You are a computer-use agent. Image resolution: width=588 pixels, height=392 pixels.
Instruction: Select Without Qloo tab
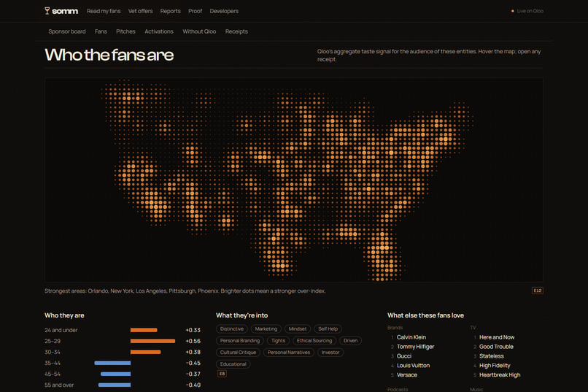(x=199, y=31)
